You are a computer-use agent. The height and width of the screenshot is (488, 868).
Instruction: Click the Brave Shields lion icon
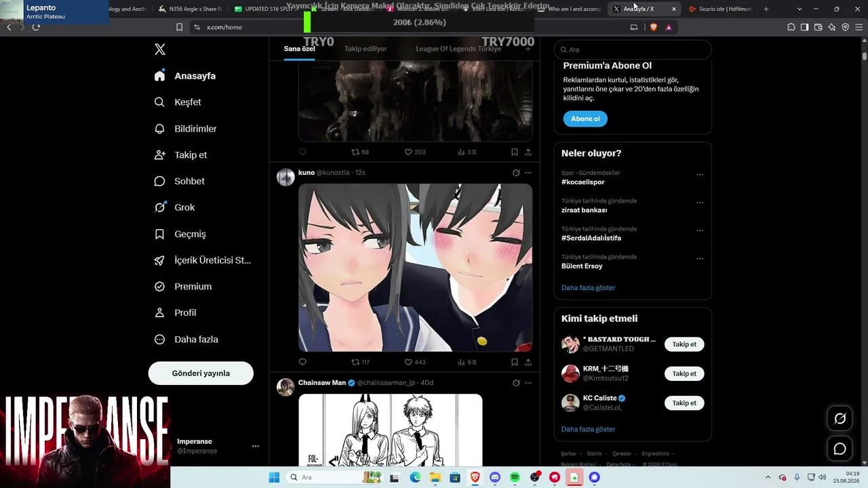tap(654, 27)
